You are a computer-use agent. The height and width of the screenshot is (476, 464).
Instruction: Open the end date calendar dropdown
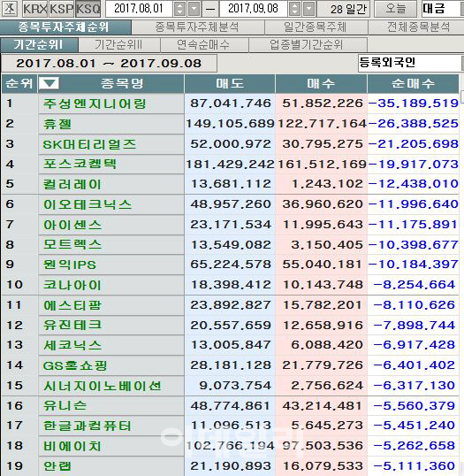click(x=308, y=9)
